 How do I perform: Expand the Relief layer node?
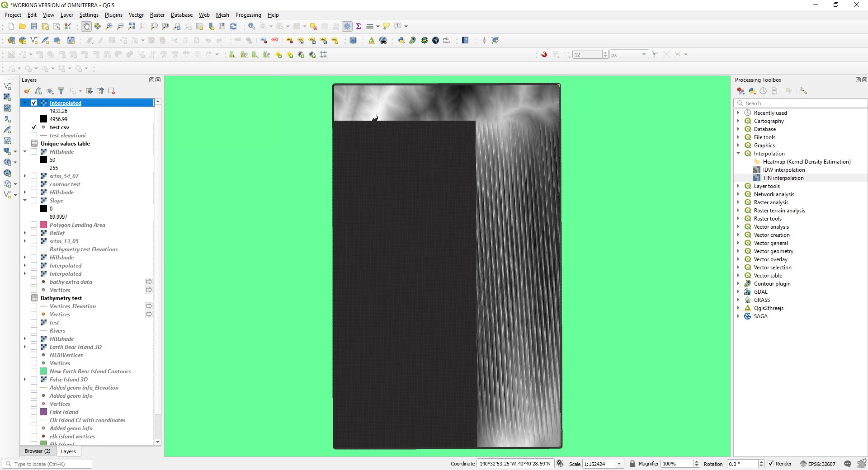[x=25, y=233]
